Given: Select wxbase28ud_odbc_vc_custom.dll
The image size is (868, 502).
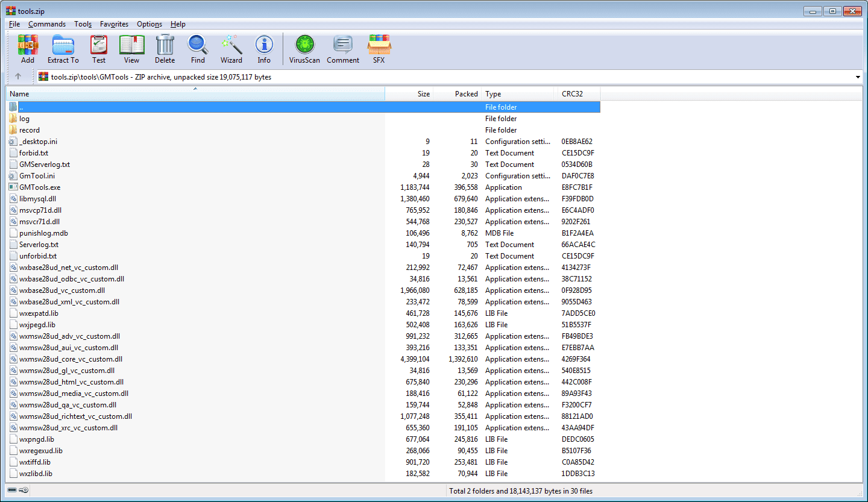Looking at the screenshot, I should (72, 279).
